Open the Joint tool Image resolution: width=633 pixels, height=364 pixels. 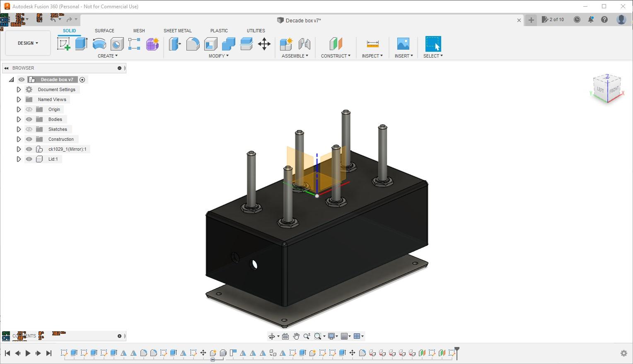(x=304, y=43)
